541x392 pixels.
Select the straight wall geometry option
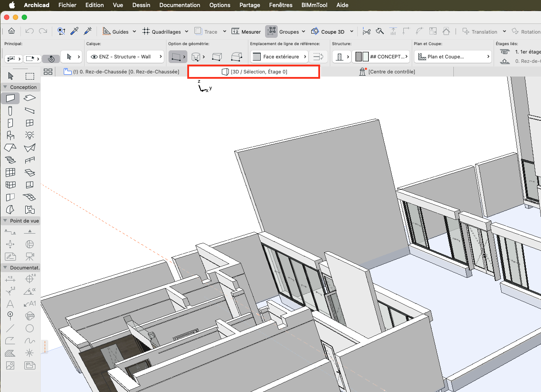pyautogui.click(x=178, y=57)
